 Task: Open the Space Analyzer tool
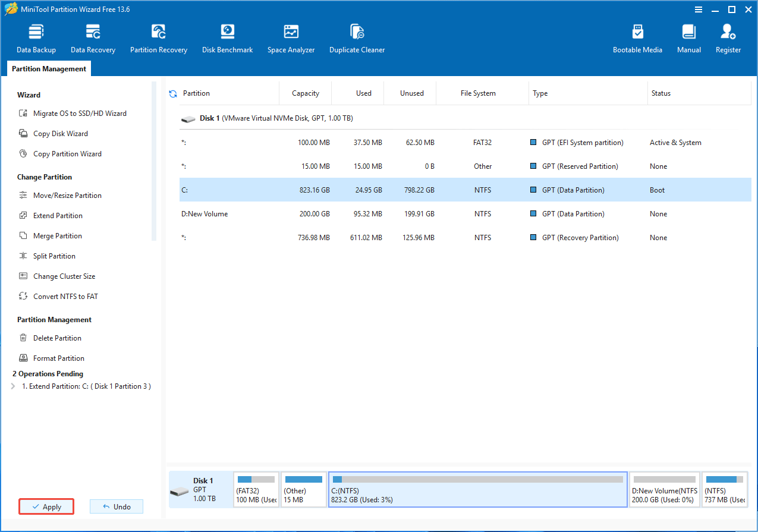click(x=291, y=39)
